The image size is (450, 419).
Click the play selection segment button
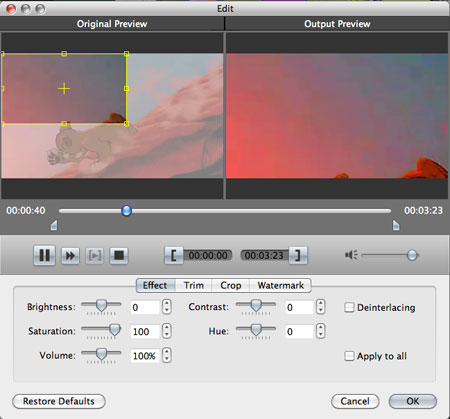pyautogui.click(x=95, y=256)
